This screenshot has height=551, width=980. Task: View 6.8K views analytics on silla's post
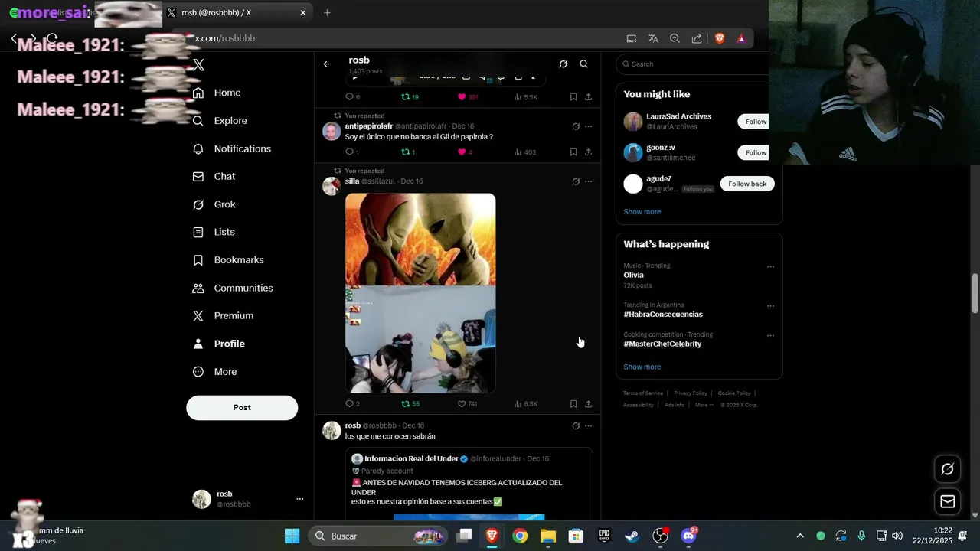tap(526, 404)
